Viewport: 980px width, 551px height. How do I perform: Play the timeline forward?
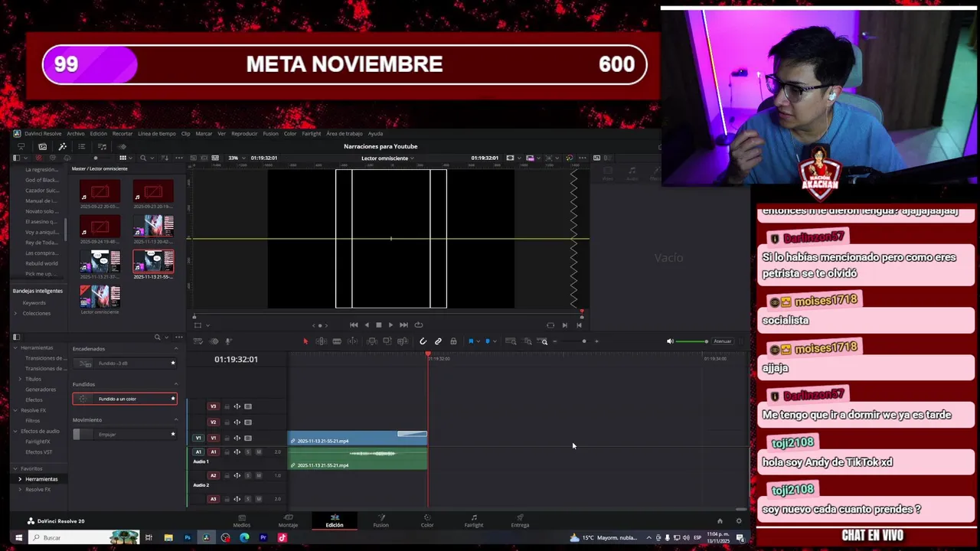point(390,325)
